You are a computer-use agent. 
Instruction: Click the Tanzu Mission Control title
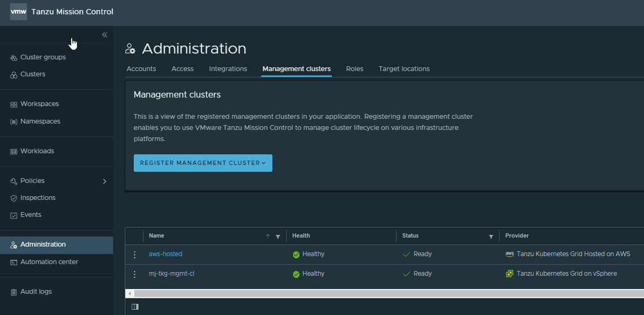pyautogui.click(x=72, y=12)
